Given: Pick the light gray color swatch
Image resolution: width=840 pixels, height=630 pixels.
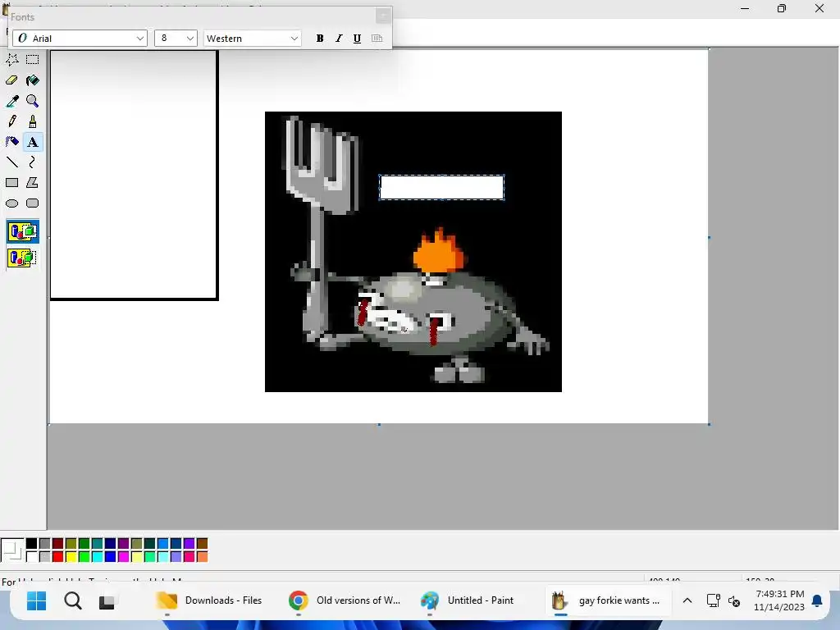Looking at the screenshot, I should point(45,557).
